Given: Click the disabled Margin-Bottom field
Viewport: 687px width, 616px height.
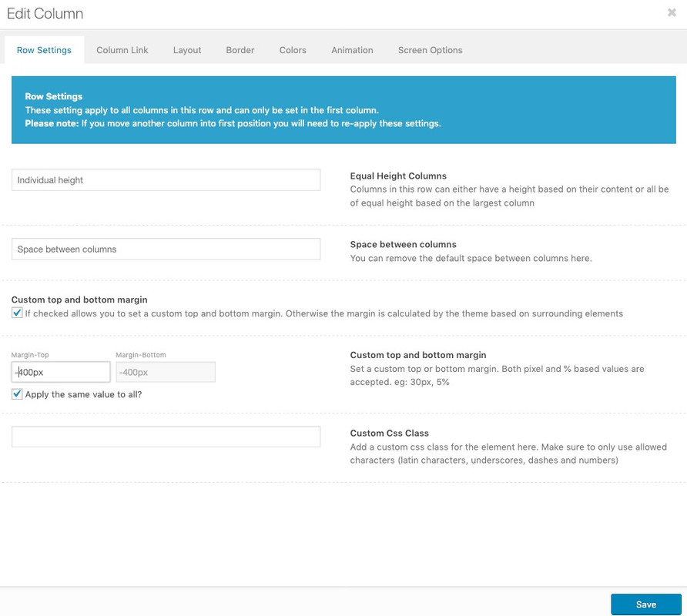Looking at the screenshot, I should [x=166, y=372].
